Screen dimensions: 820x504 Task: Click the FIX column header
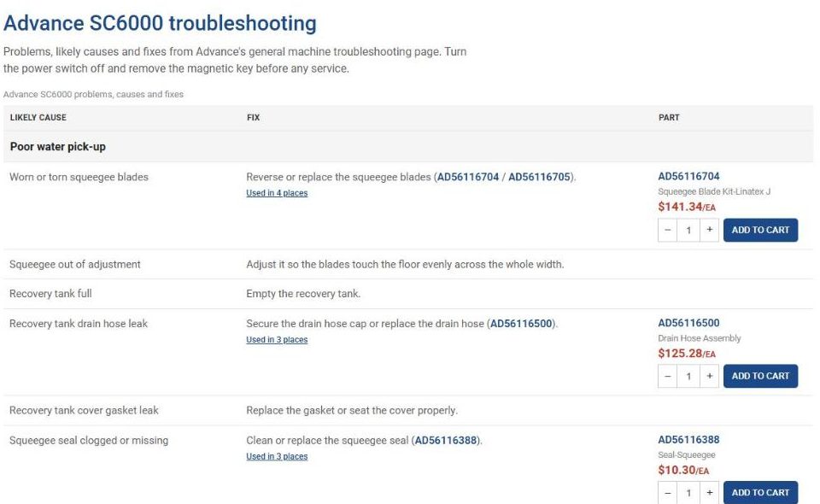click(253, 118)
